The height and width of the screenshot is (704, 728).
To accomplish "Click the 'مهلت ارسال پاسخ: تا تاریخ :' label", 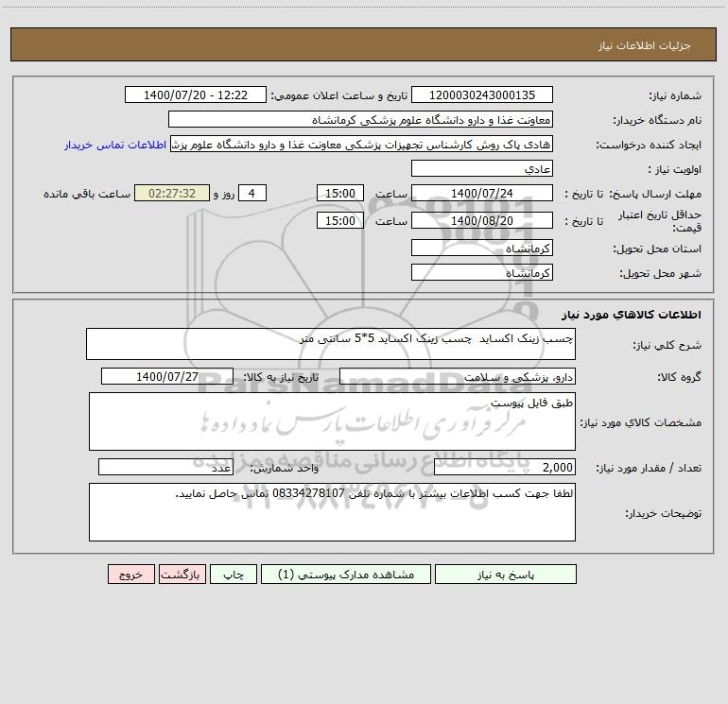I will [633, 194].
